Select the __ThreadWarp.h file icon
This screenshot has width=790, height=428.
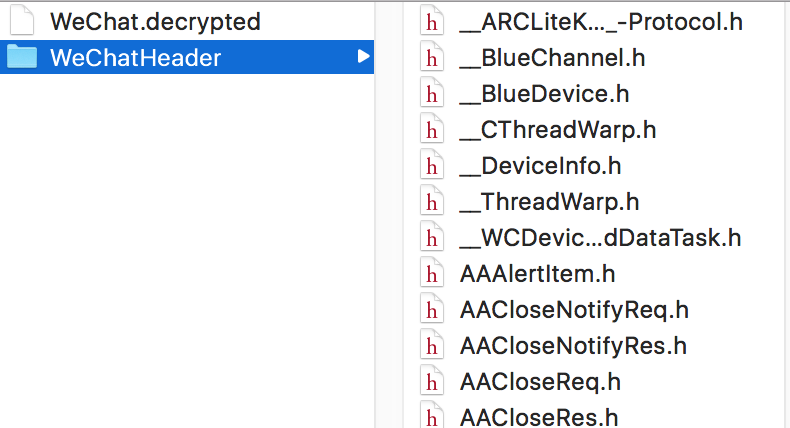pos(432,202)
